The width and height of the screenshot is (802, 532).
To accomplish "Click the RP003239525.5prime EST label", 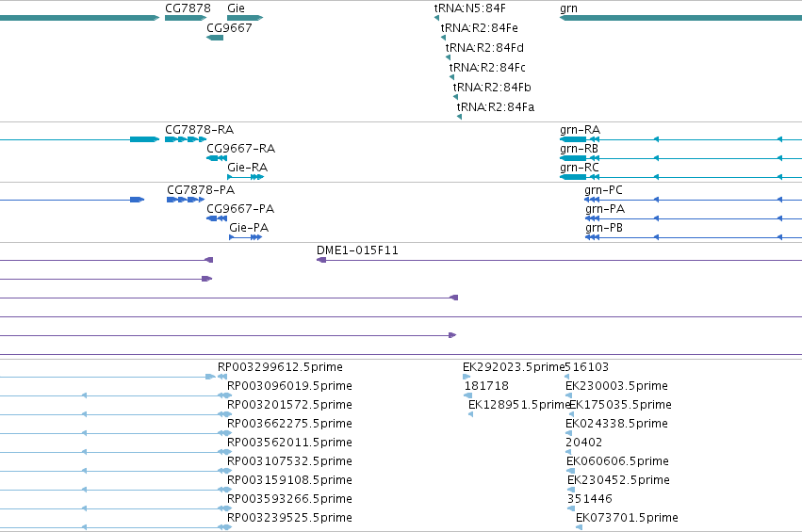I will (289, 518).
